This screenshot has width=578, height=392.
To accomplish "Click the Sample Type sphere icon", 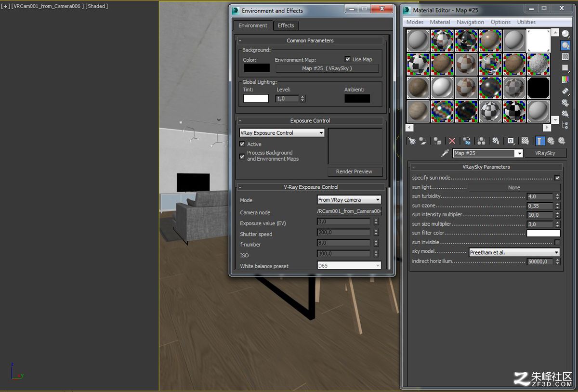I will coord(565,34).
